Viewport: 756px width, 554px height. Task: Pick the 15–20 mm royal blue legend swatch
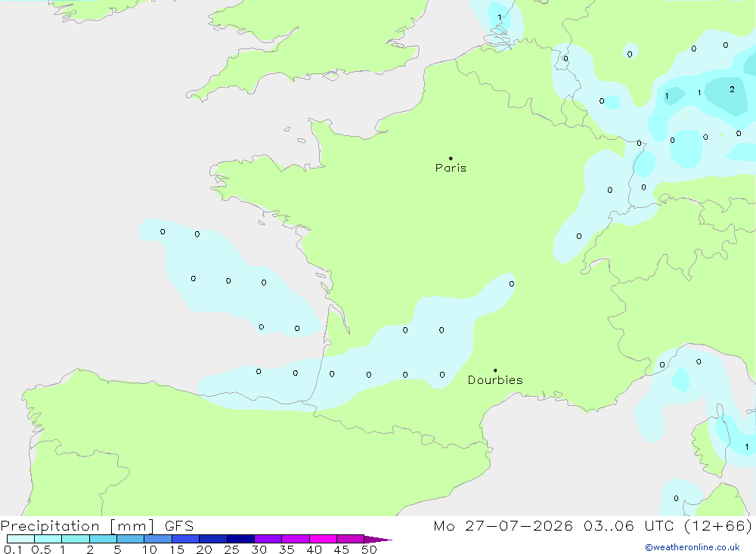click(186, 539)
